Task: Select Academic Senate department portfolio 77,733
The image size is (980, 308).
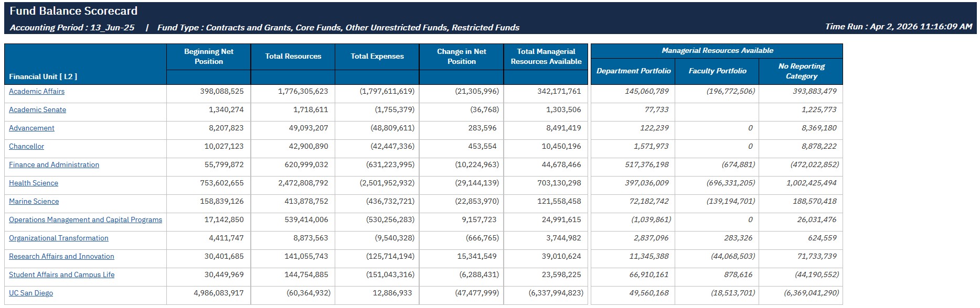Action: pyautogui.click(x=657, y=109)
